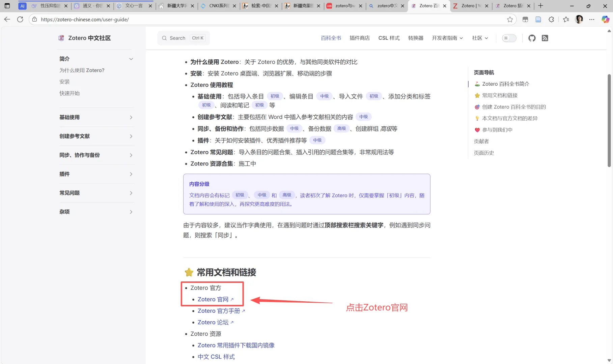Bookmark this page with the star icon
Screen dimensions: 613x364
tap(510, 19)
